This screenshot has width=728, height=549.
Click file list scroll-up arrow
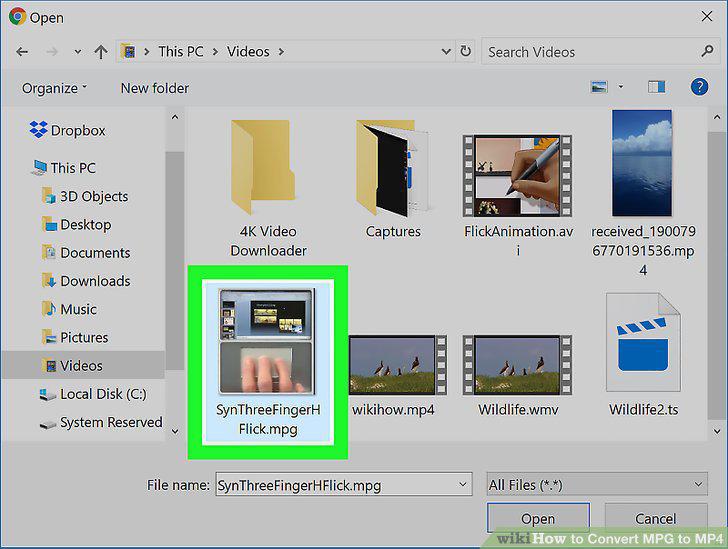717,117
